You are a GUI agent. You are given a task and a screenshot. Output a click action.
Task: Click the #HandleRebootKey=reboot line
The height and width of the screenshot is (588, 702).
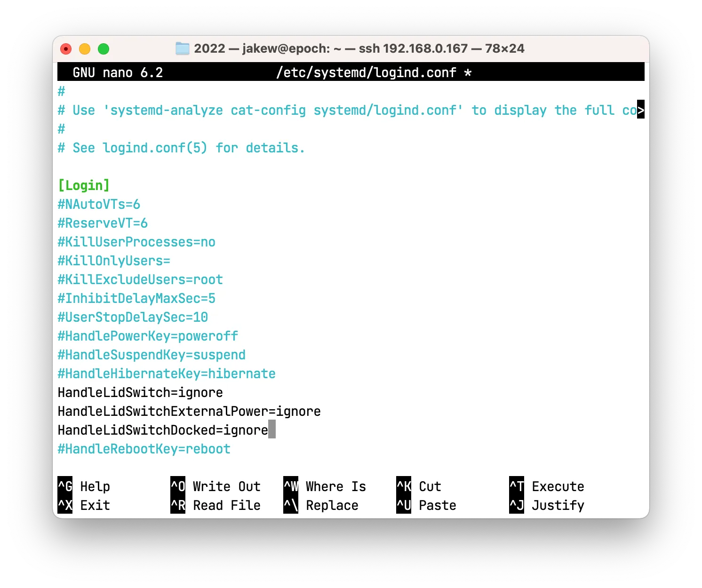(x=144, y=449)
